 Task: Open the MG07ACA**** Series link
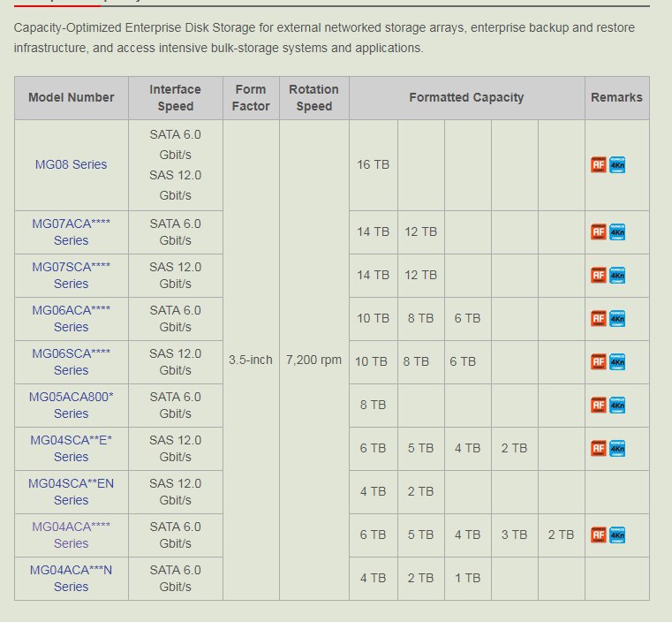click(x=71, y=231)
